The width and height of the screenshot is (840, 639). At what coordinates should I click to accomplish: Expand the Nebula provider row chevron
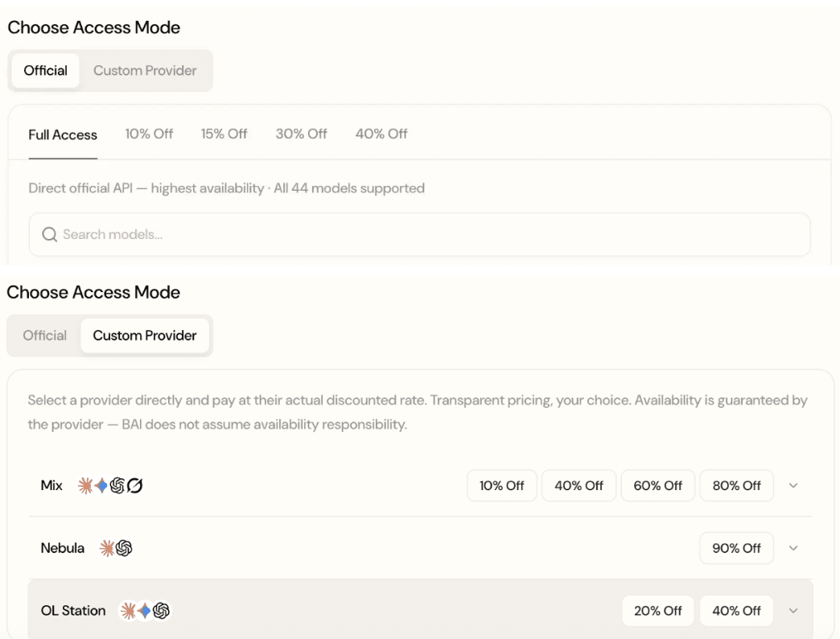tap(793, 548)
